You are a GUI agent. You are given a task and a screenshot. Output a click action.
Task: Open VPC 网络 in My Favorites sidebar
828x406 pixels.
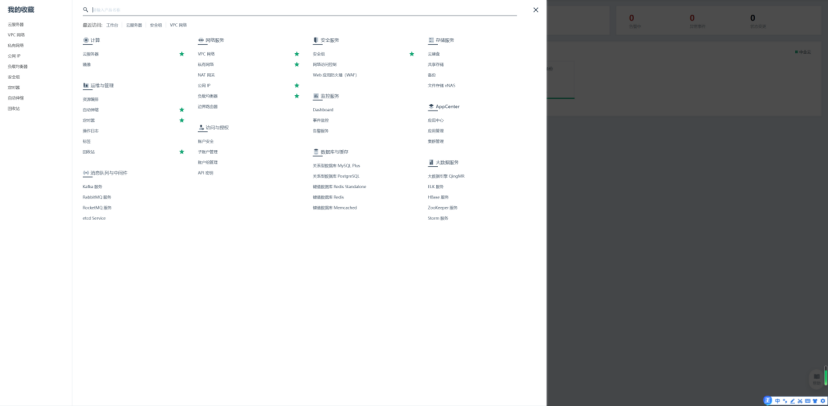pos(16,35)
